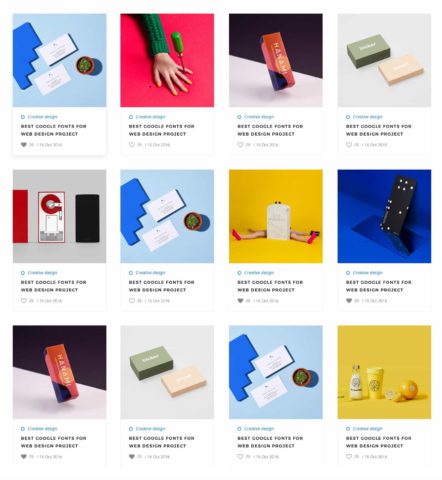Open the title link under yellow bottles image
The height and width of the screenshot is (480, 442).
[x=378, y=442]
